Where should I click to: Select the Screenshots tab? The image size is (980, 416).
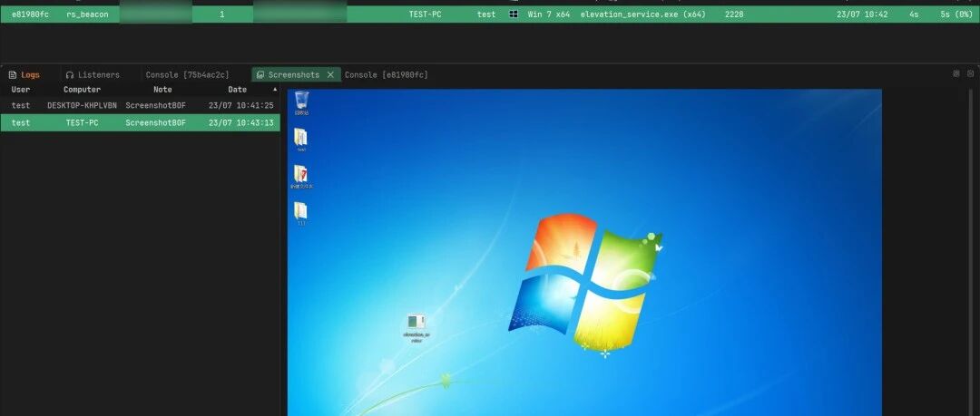[x=294, y=75]
